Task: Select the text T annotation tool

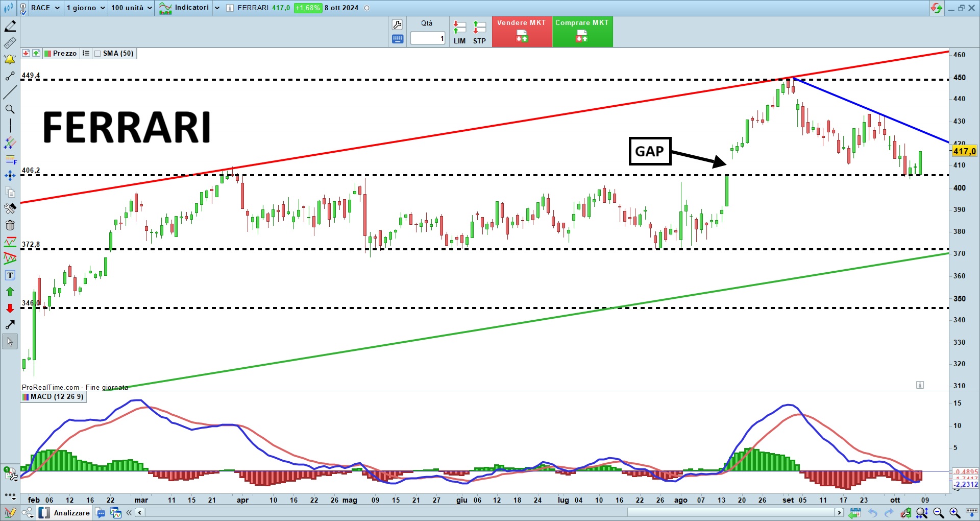Action: point(10,275)
